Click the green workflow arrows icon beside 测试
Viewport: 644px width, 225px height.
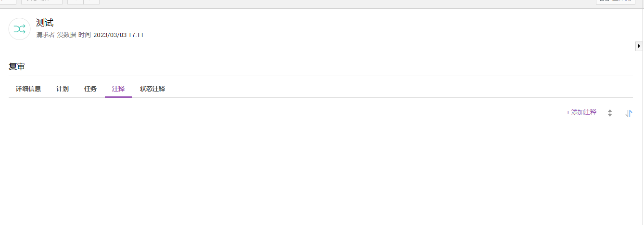19,29
